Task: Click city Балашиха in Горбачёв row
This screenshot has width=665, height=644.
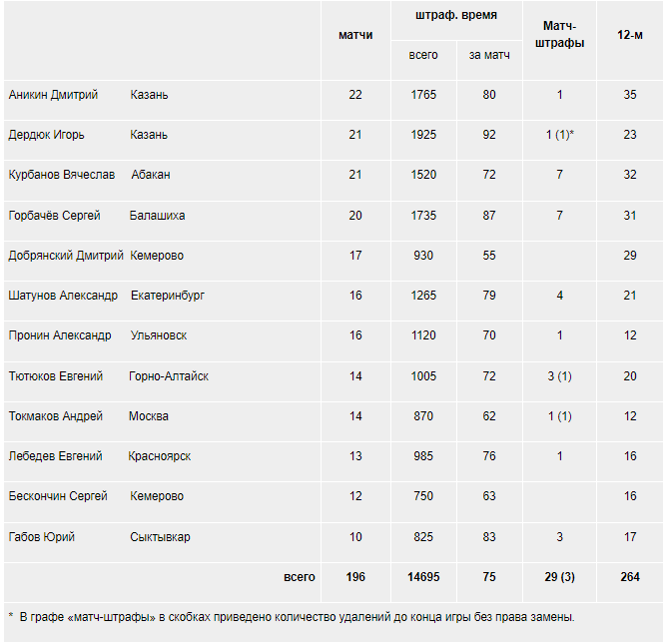Action: tap(157, 216)
